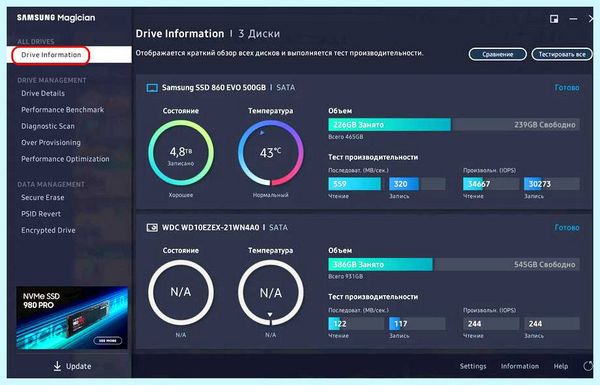Click the mini-window mode icon in title bar

tap(554, 19)
